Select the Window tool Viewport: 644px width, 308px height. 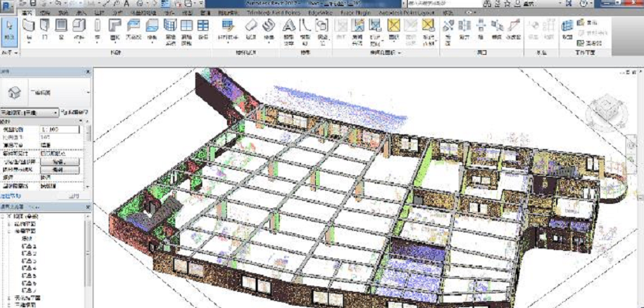[61, 29]
